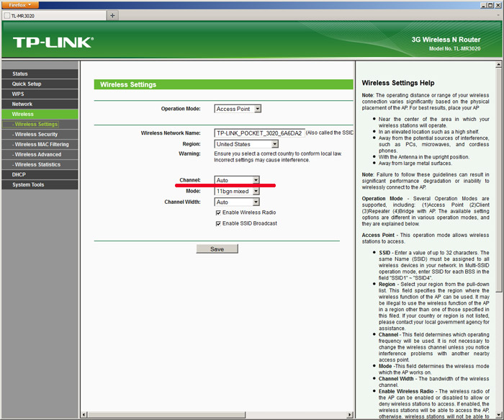
Task: Toggle the Enable SSID Broadcast checkbox
Action: (218, 223)
